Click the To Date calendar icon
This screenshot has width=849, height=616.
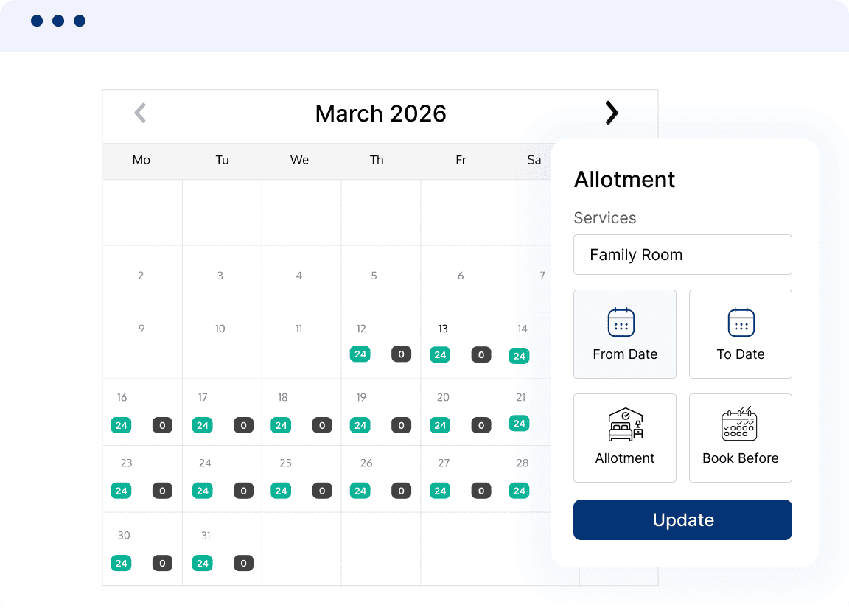tap(741, 323)
